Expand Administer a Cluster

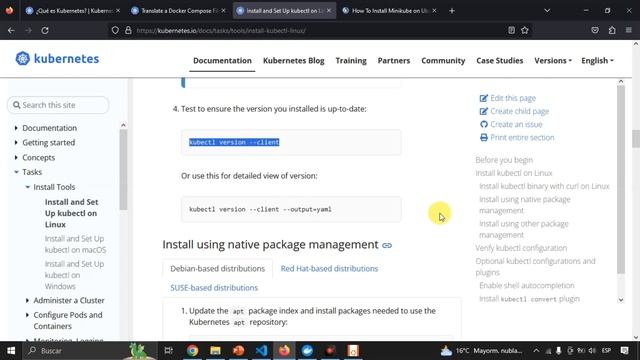pyautogui.click(x=27, y=300)
